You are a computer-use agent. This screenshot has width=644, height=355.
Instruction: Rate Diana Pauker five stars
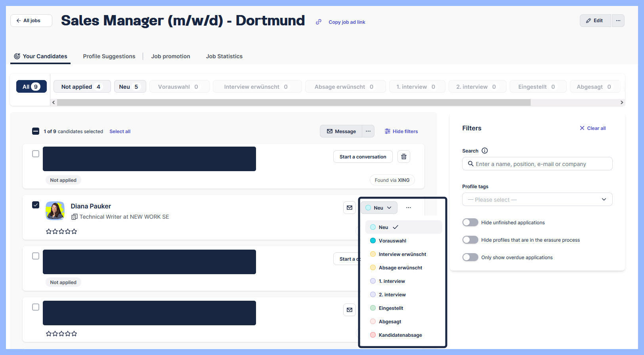74,231
